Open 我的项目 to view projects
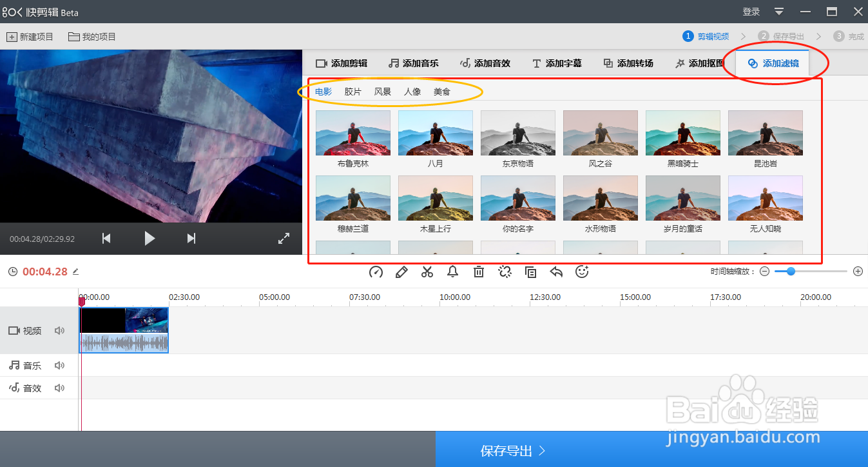Image resolution: width=868 pixels, height=467 pixels. point(92,36)
